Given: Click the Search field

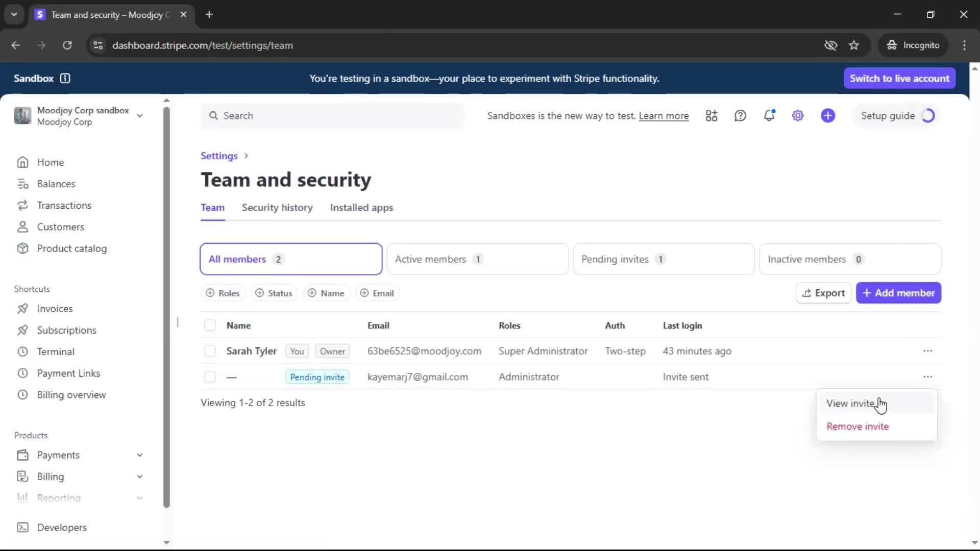Looking at the screenshot, I should [332, 116].
